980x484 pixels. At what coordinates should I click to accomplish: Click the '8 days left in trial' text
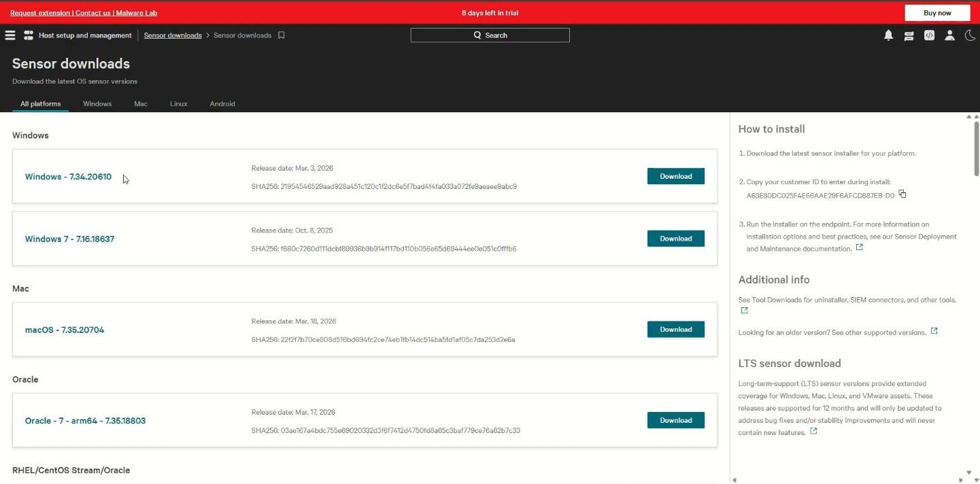click(490, 13)
